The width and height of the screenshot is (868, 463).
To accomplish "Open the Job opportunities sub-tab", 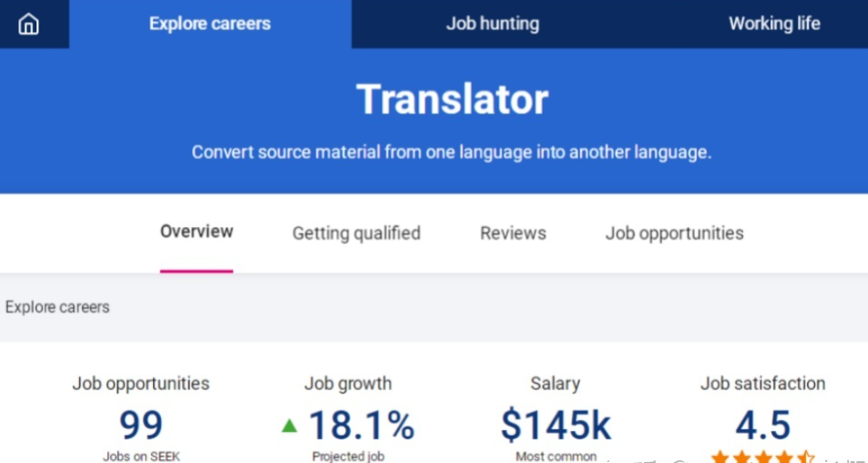I will click(x=674, y=233).
